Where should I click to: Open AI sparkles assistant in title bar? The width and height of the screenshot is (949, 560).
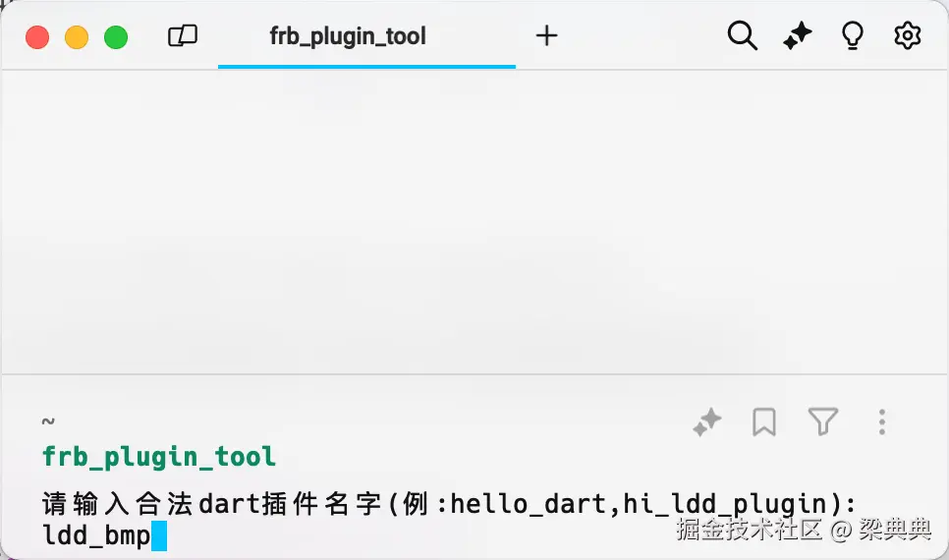coord(797,36)
